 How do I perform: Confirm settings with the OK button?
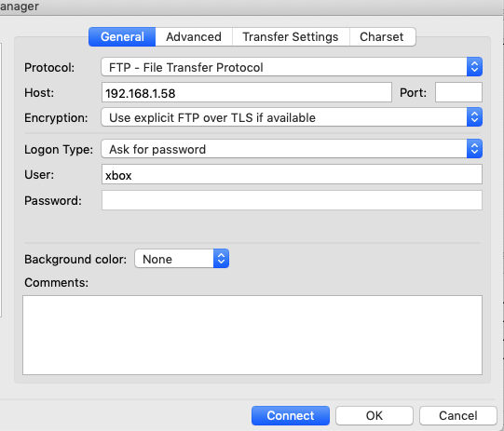tap(375, 416)
